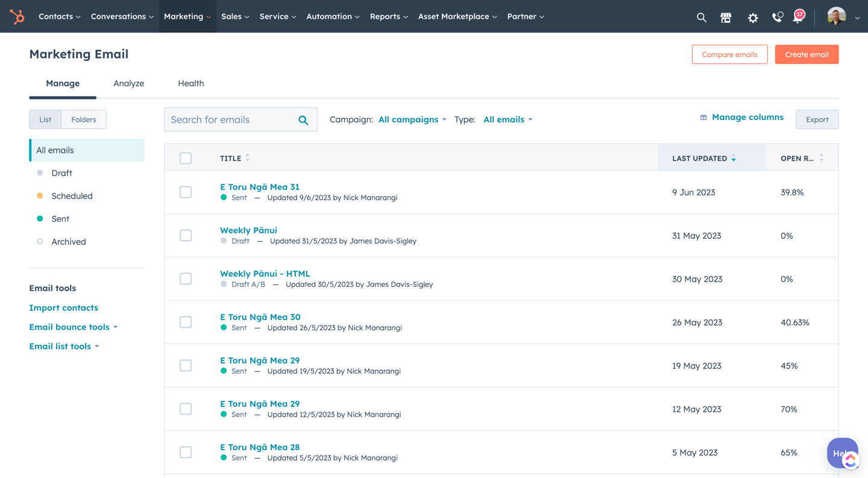Open the Reports dropdown menu

pos(389,16)
